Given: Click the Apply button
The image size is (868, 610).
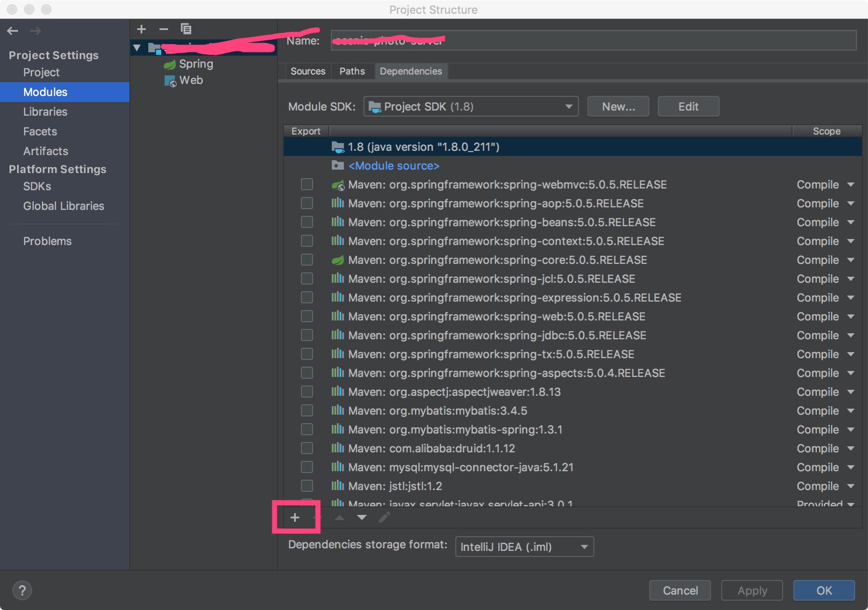Looking at the screenshot, I should pos(752,591).
